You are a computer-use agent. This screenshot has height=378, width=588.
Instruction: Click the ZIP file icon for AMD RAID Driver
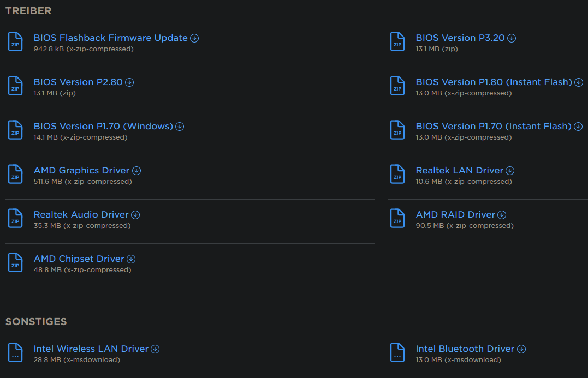point(397,218)
